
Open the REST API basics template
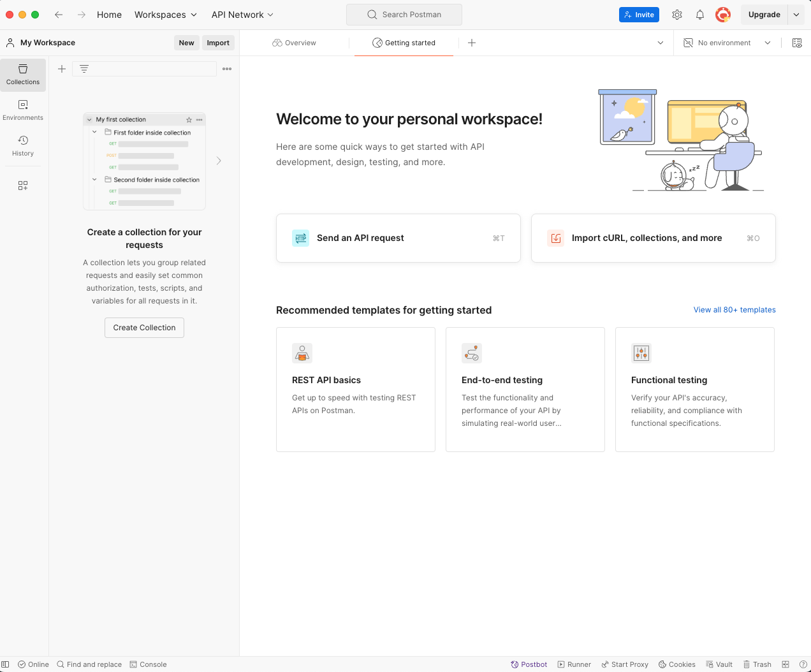click(356, 390)
